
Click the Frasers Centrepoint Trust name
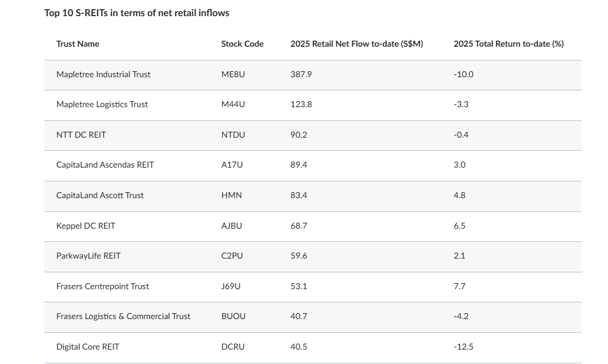pyautogui.click(x=102, y=286)
